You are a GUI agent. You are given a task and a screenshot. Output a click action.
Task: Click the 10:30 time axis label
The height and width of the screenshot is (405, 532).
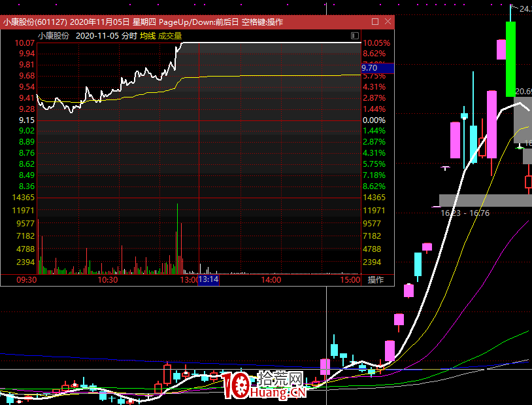pos(107,280)
